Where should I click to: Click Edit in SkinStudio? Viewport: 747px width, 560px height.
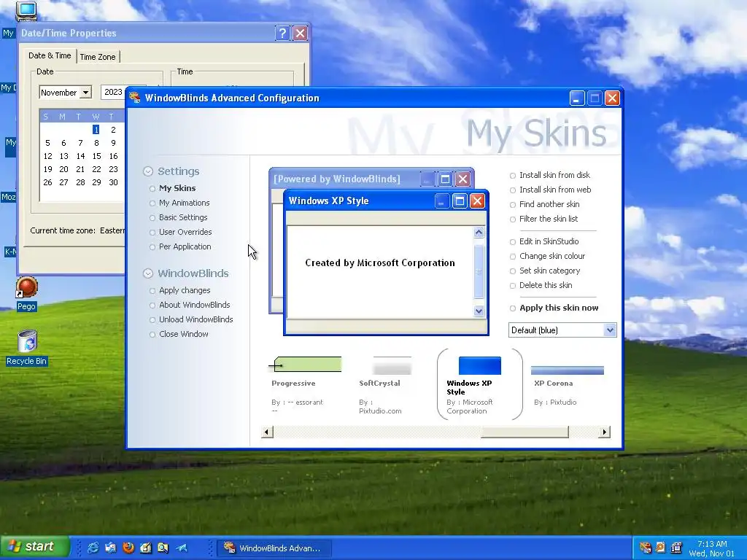(x=549, y=241)
